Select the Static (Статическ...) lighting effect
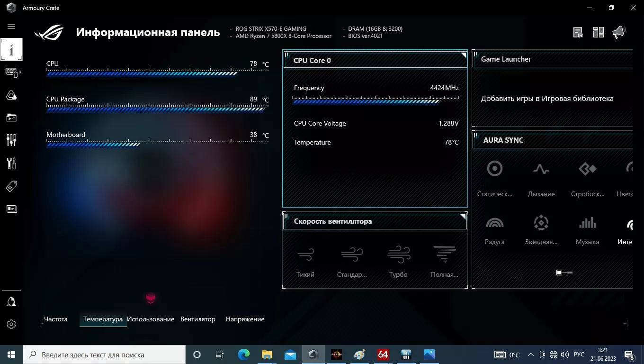This screenshot has width=644, height=364. tap(495, 179)
